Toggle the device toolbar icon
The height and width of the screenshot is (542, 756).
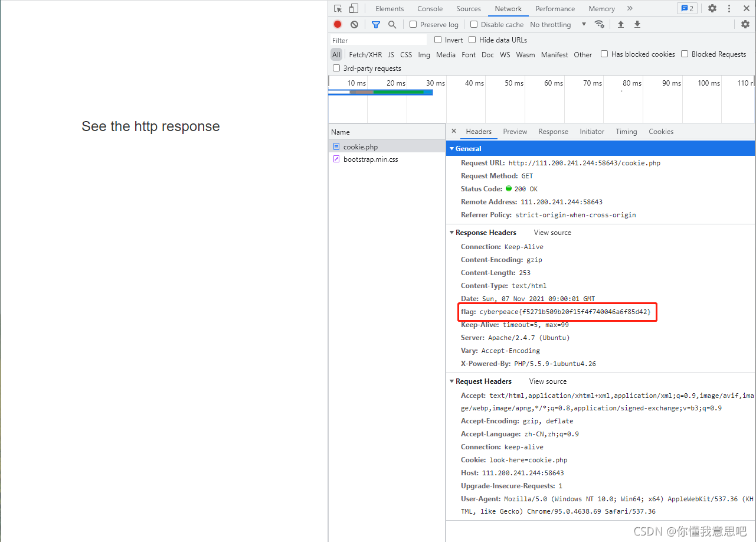(354, 8)
